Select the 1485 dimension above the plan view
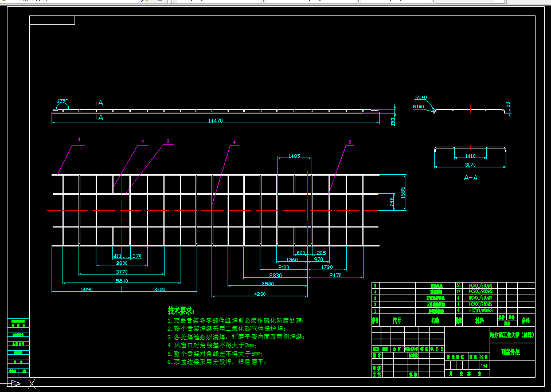 [x=294, y=156]
